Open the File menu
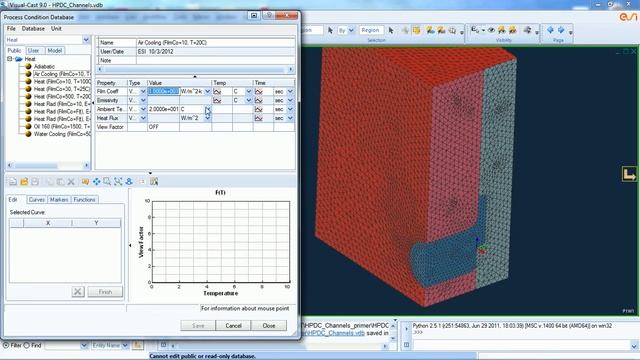The image size is (640, 360). [11, 29]
